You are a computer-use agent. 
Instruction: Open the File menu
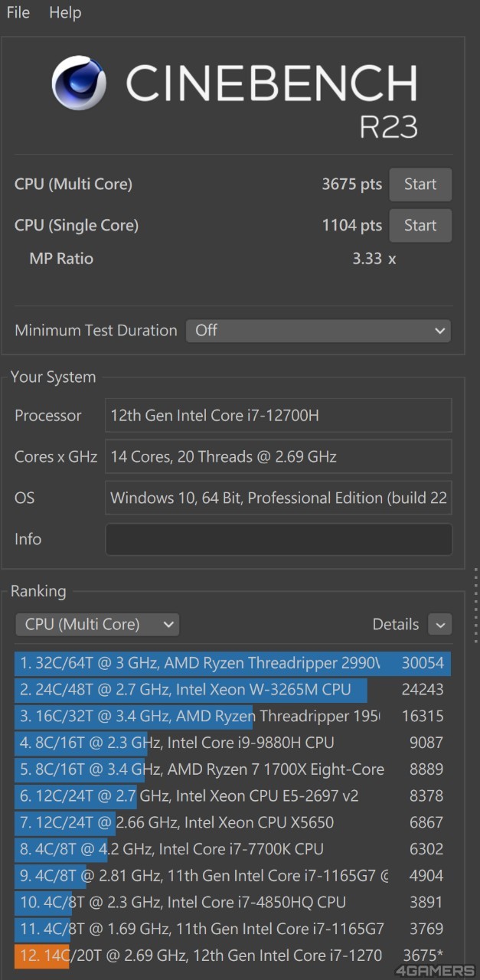coord(18,12)
